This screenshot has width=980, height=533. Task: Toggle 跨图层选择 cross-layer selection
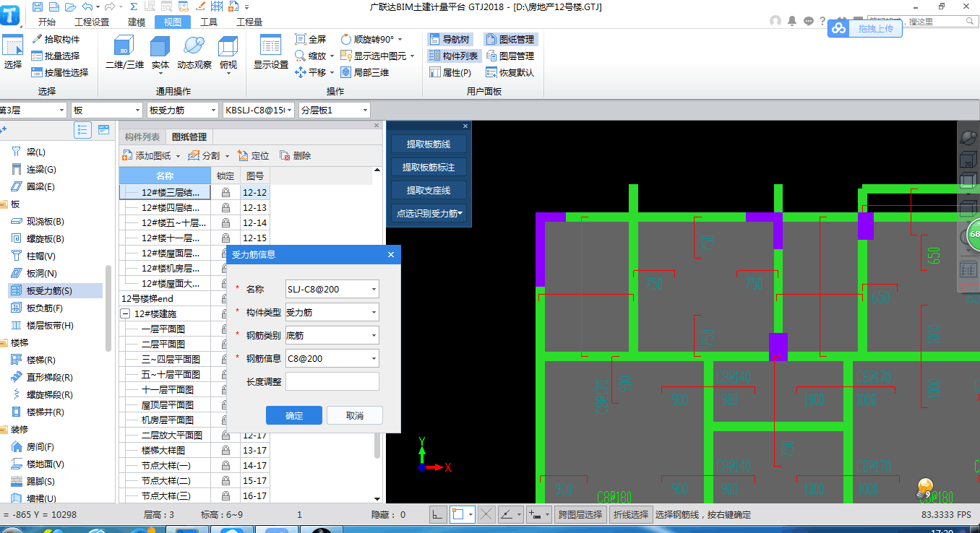pyautogui.click(x=579, y=515)
